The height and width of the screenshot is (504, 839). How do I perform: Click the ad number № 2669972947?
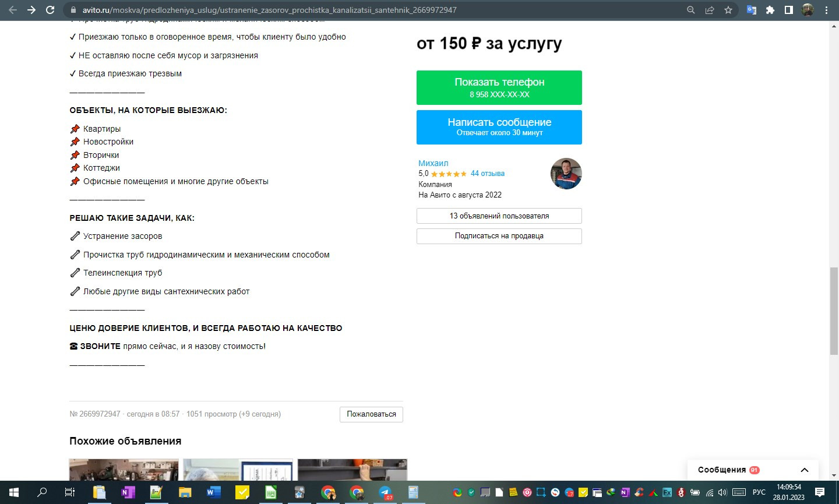pos(95,414)
